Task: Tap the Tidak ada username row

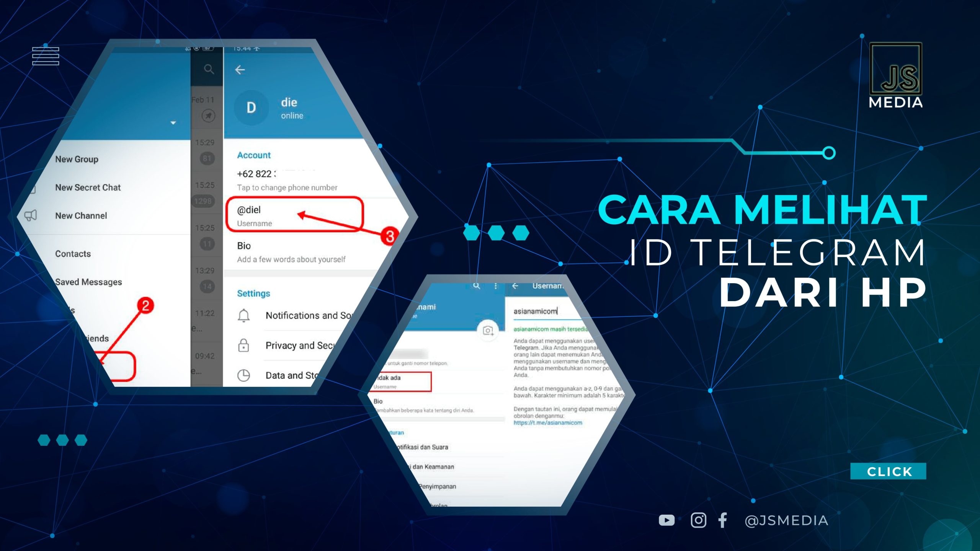Action: coord(400,381)
